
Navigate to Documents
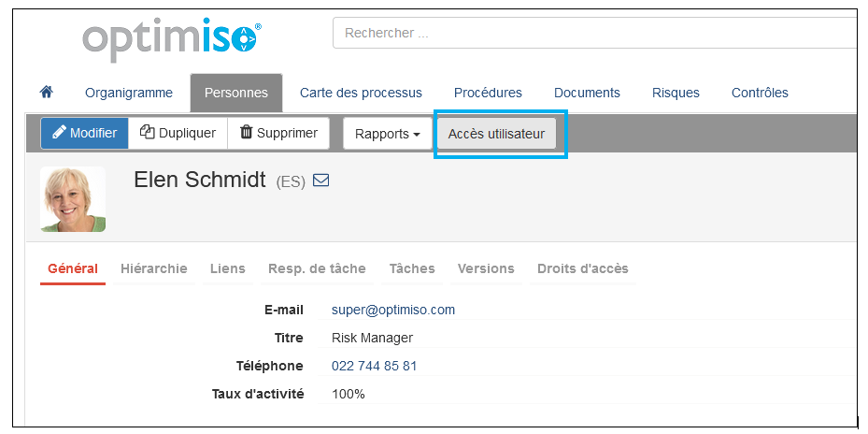tap(587, 93)
